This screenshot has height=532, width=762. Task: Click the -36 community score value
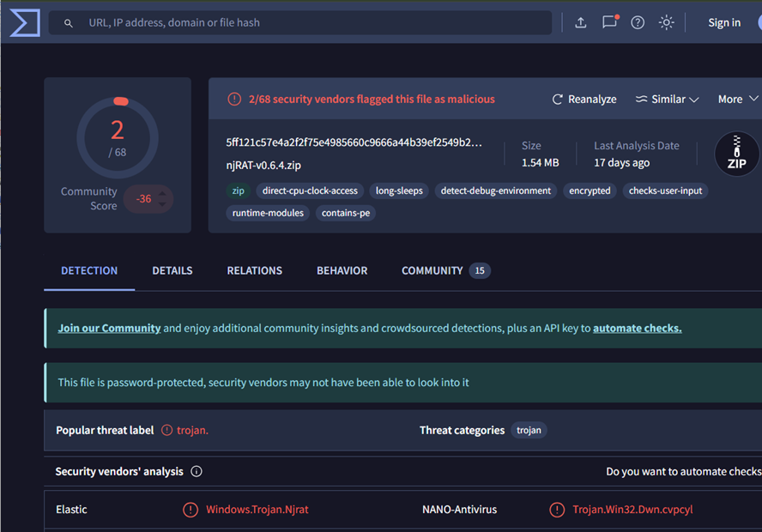(x=143, y=199)
